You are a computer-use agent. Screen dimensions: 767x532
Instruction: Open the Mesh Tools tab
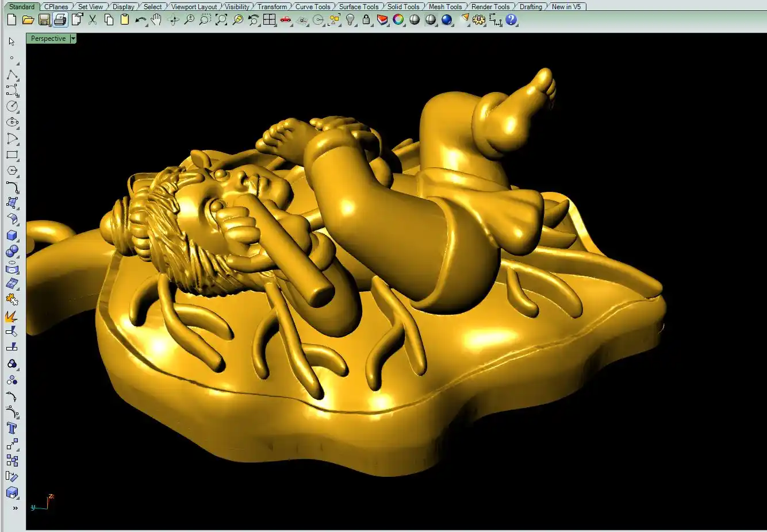click(x=445, y=7)
